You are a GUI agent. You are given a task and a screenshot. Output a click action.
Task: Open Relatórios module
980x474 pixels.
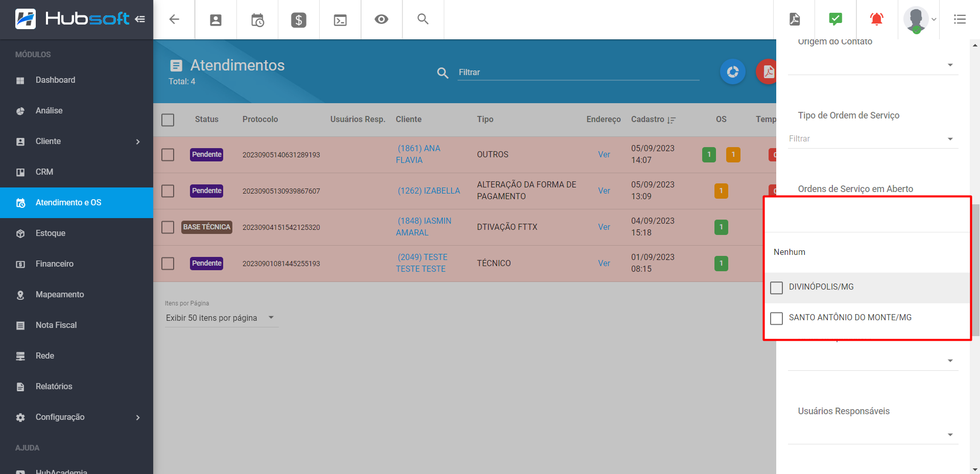(x=77, y=387)
